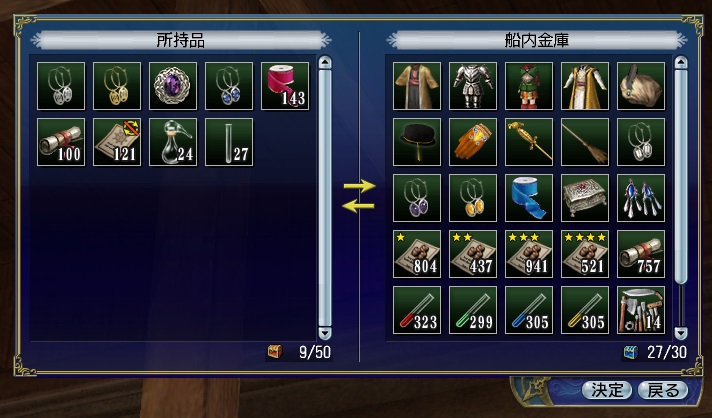712x418 pixels.
Task: Confirm with the 決定 button
Action: coord(607,390)
